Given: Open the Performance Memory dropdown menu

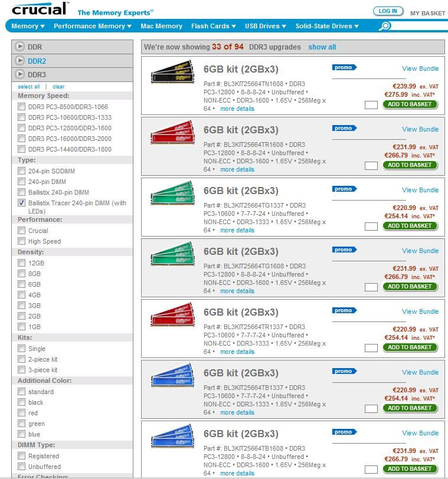Looking at the screenshot, I should pyautogui.click(x=93, y=26).
